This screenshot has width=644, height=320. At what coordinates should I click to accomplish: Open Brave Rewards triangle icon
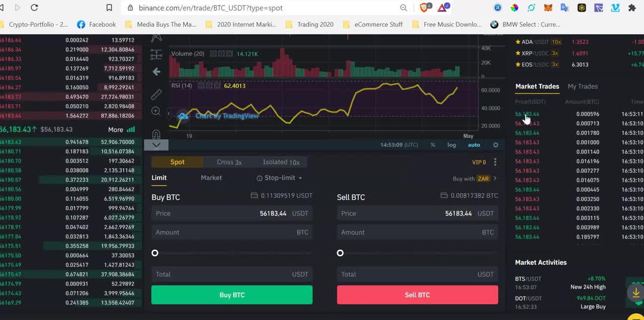(x=443, y=8)
